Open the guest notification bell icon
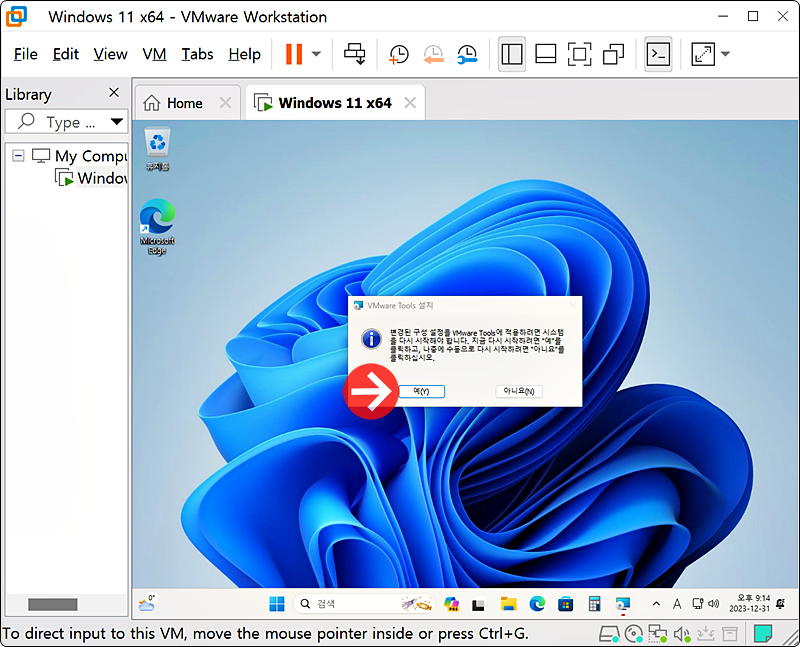The height and width of the screenshot is (647, 800). [781, 604]
